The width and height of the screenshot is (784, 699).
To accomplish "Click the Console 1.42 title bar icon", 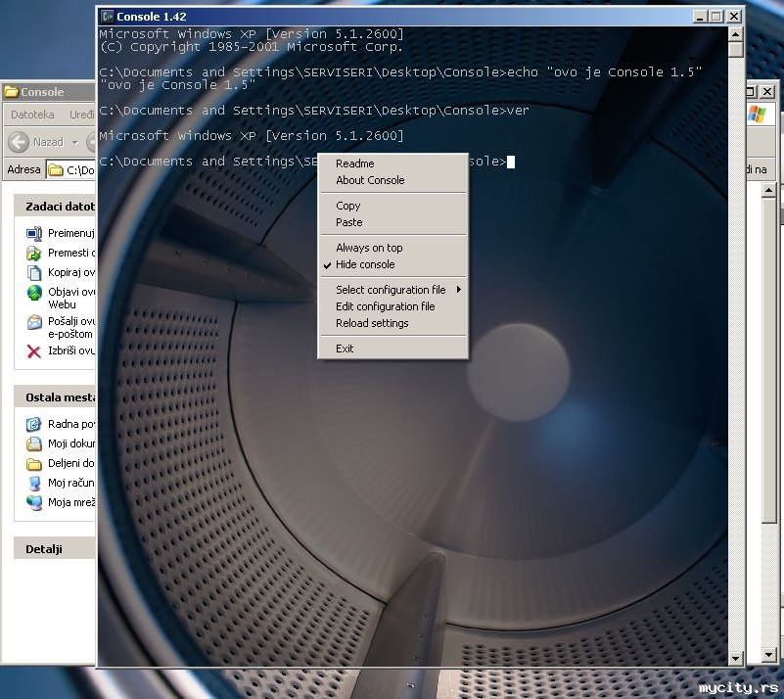I will click(108, 17).
